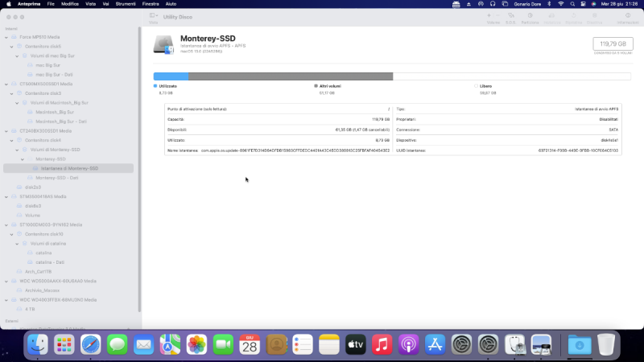Open the Modifica menu

pyautogui.click(x=70, y=4)
